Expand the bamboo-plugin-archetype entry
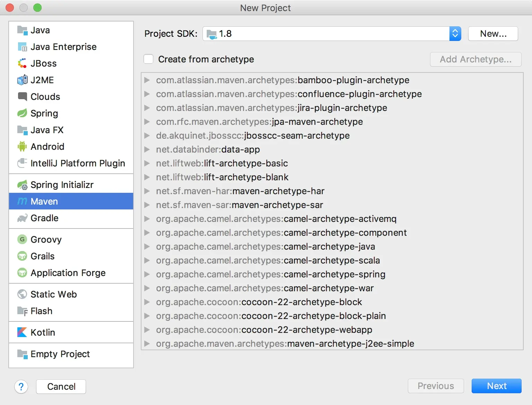 click(x=147, y=80)
